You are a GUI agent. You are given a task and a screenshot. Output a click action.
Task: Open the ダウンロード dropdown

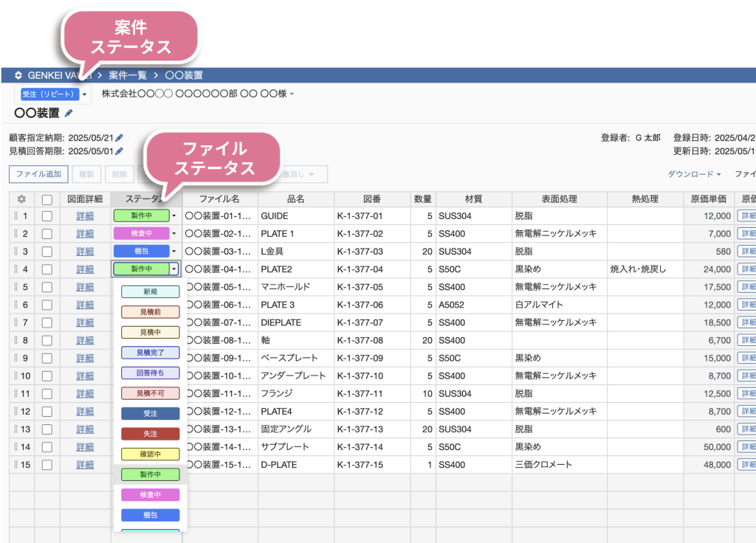(694, 174)
